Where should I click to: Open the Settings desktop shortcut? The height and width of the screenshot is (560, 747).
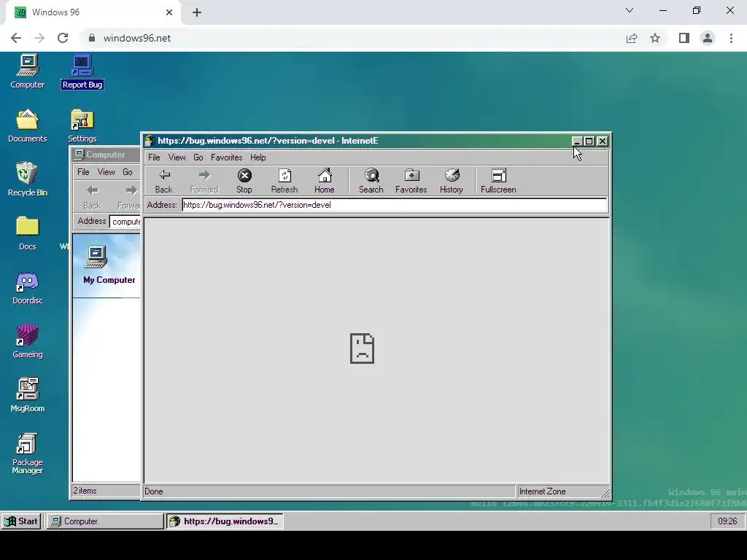coord(82,125)
